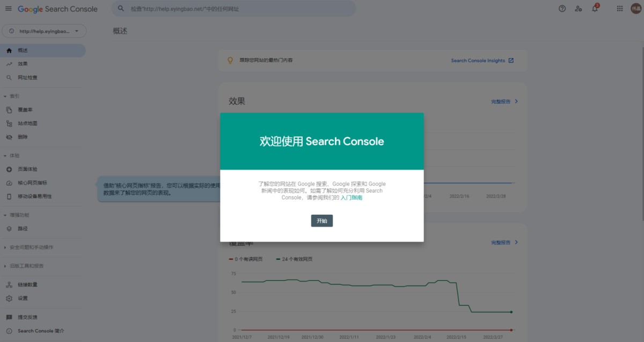Click the plus circle icon beside 页面体验
Viewport: 644px width, 342px height.
click(9, 169)
